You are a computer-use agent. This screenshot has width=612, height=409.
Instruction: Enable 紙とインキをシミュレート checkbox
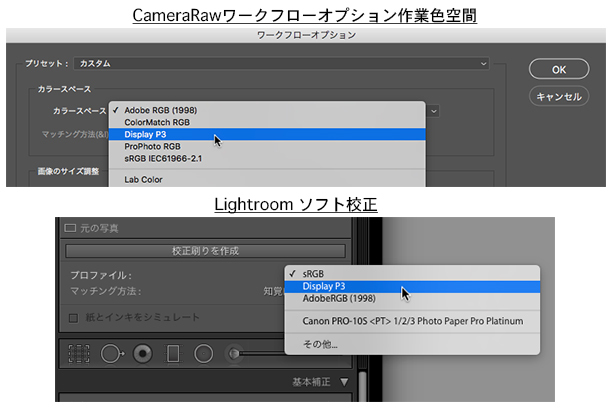(x=73, y=318)
